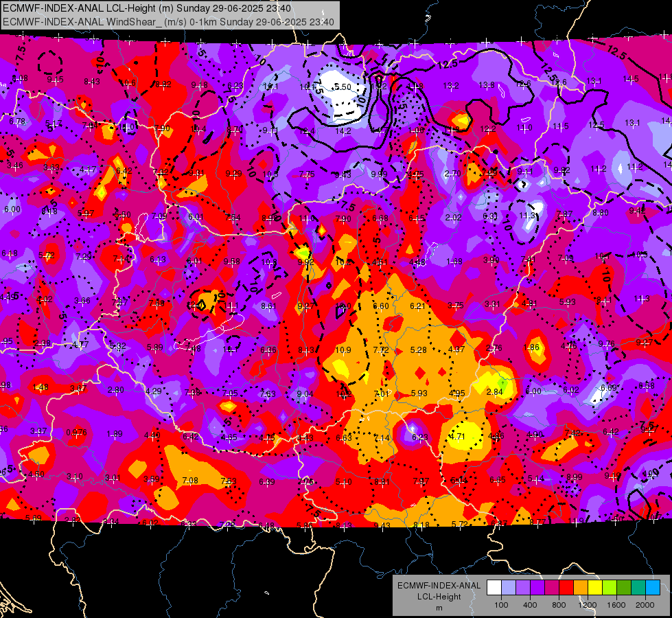Click the deep purple legend swatch
The image size is (672, 618).
[537, 588]
